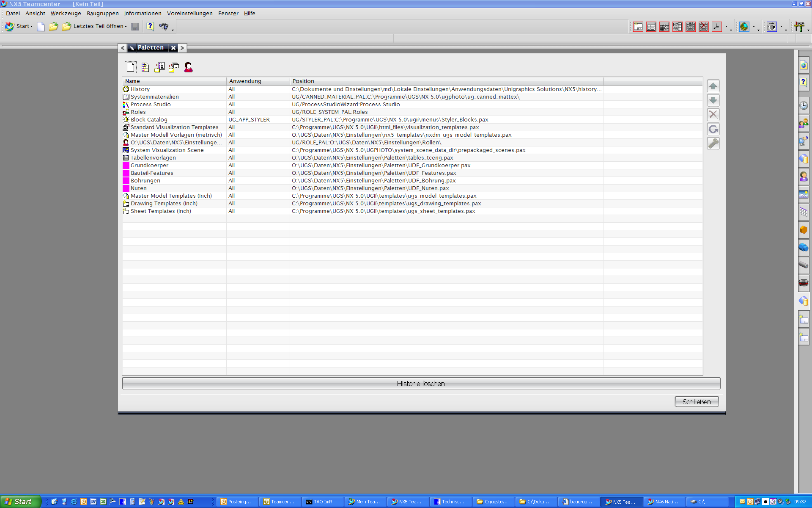Image resolution: width=812 pixels, height=508 pixels.
Task: Switch to NX6 Nati... taskbar window
Action: coord(664,502)
